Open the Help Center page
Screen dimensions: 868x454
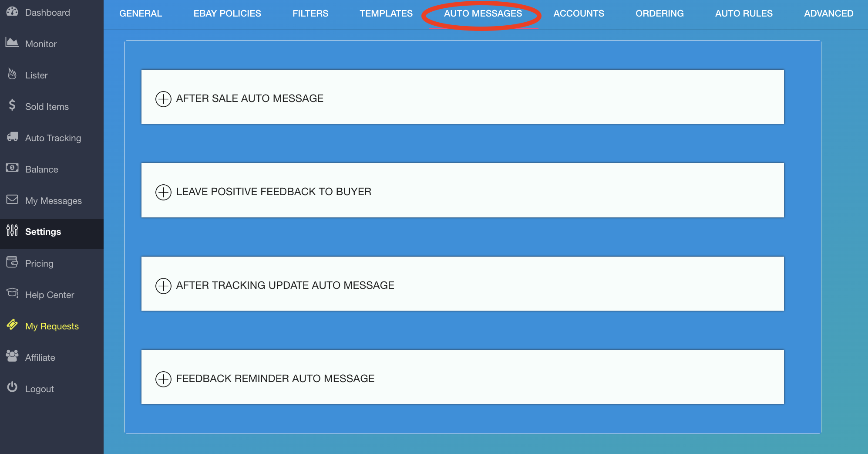pyautogui.click(x=50, y=295)
